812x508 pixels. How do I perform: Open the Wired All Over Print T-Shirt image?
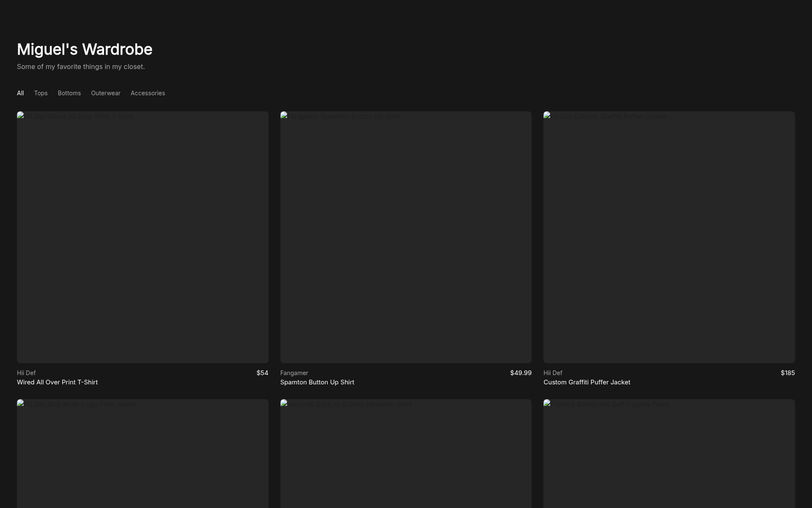143,237
